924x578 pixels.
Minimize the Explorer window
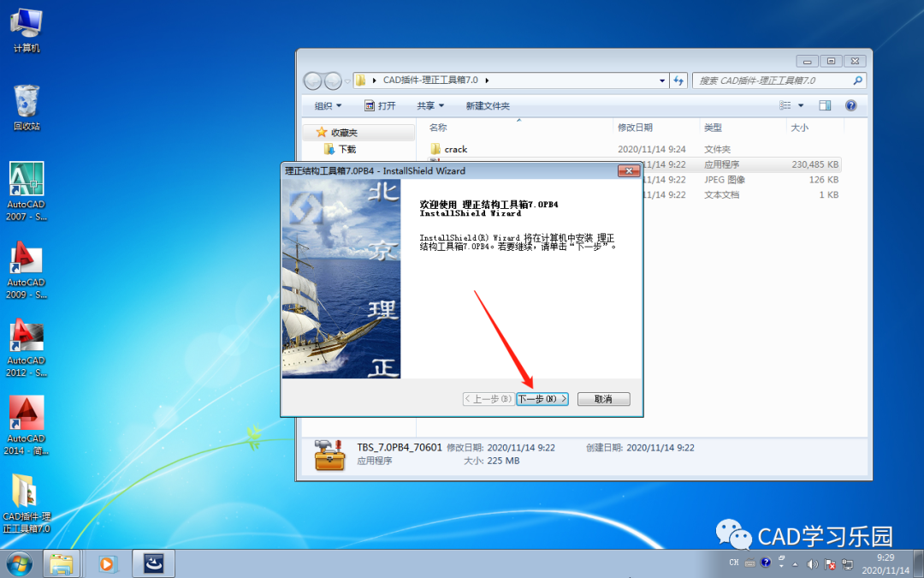click(808, 61)
